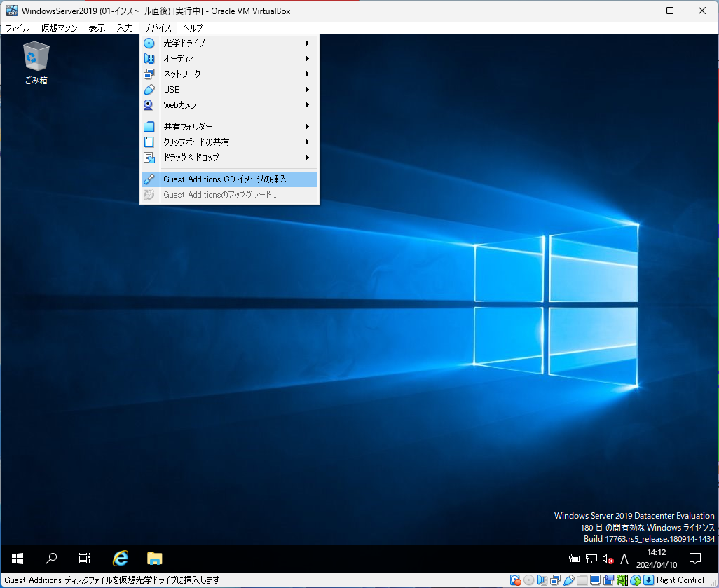719x588 pixels.
Task: Maximize the VirtualBox VM window
Action: click(670, 11)
